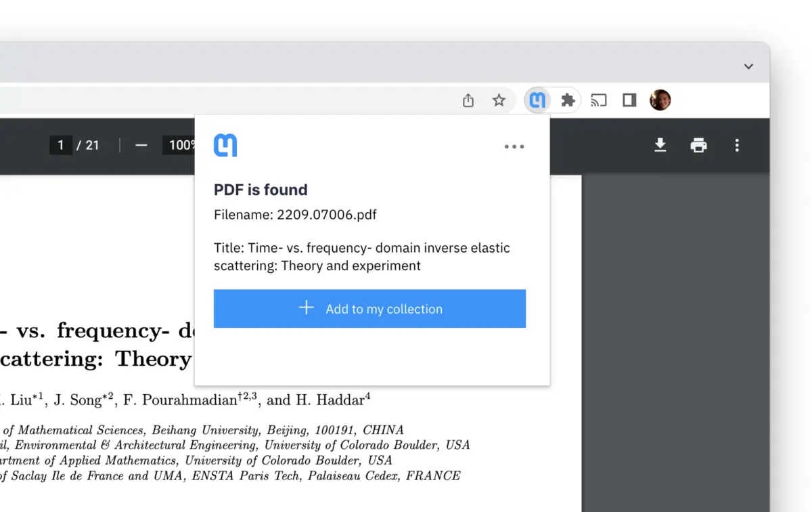Click the Share icon in address bar
The height and width of the screenshot is (512, 812).
468,100
